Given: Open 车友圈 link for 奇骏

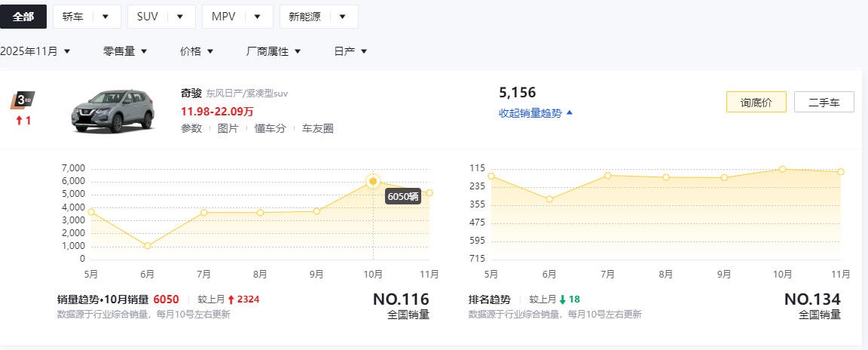Looking at the screenshot, I should click(x=318, y=128).
